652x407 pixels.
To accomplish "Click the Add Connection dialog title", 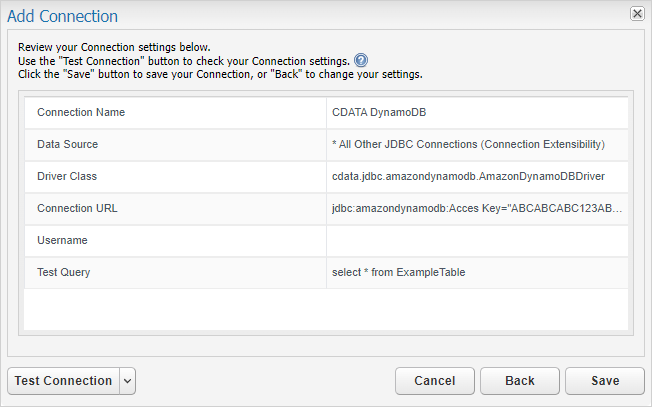I will (x=62, y=16).
